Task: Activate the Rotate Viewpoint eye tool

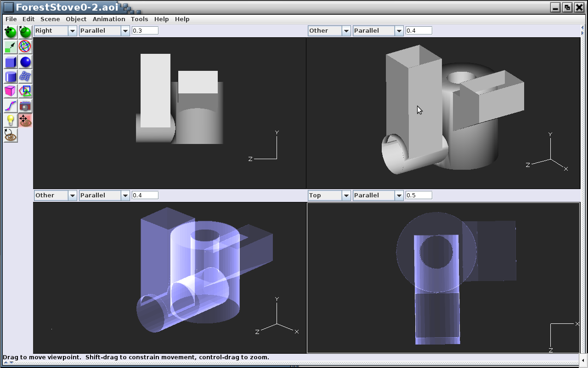Action: click(11, 135)
